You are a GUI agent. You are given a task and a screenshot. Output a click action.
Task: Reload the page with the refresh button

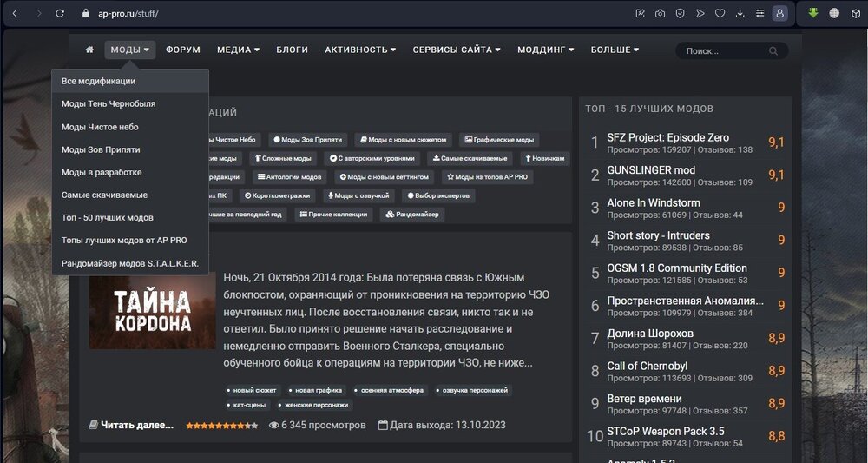(x=60, y=13)
